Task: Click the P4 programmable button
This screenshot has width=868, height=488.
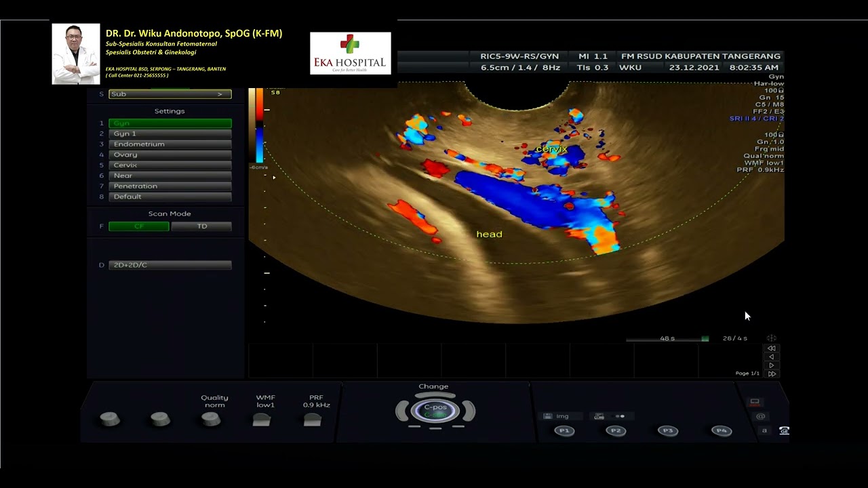Action: point(721,431)
